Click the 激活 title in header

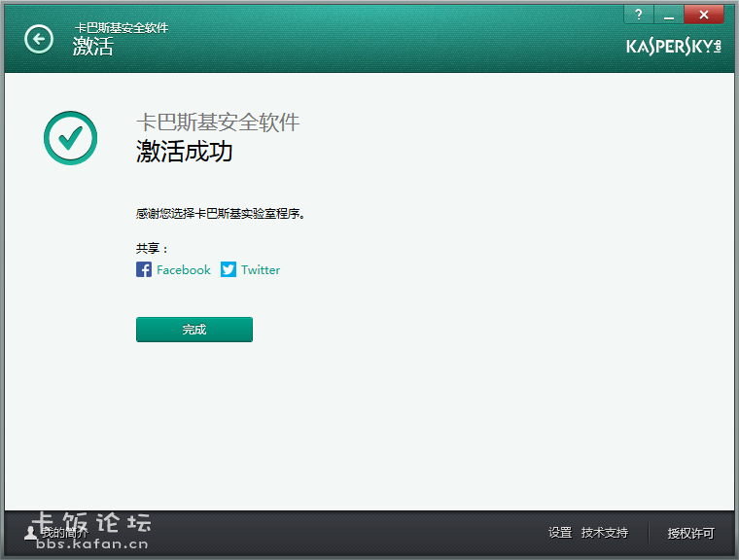click(x=92, y=47)
